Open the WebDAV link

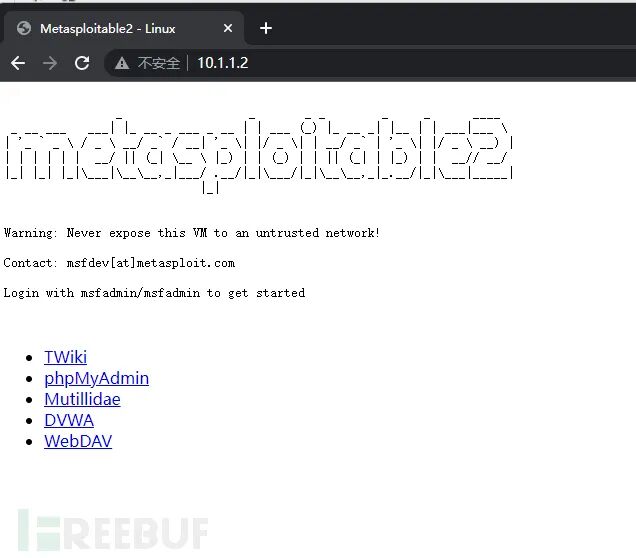pyautogui.click(x=78, y=441)
